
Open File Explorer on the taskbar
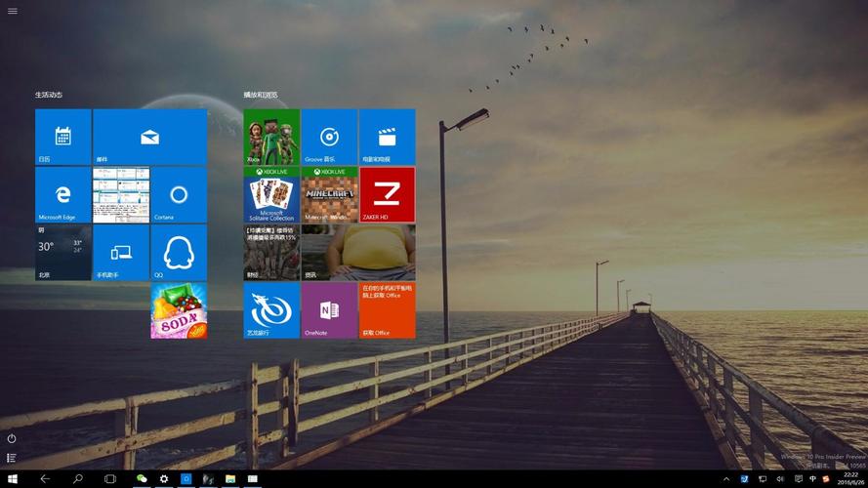click(230, 479)
